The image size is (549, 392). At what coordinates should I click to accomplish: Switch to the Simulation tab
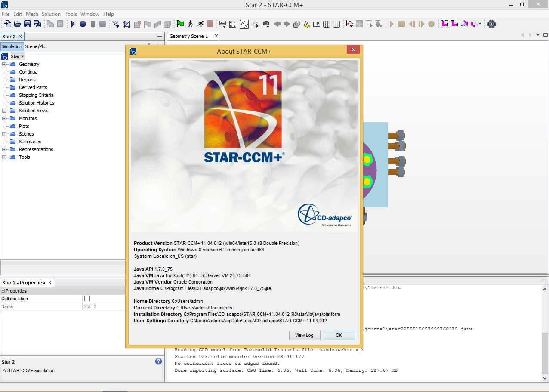click(x=12, y=46)
